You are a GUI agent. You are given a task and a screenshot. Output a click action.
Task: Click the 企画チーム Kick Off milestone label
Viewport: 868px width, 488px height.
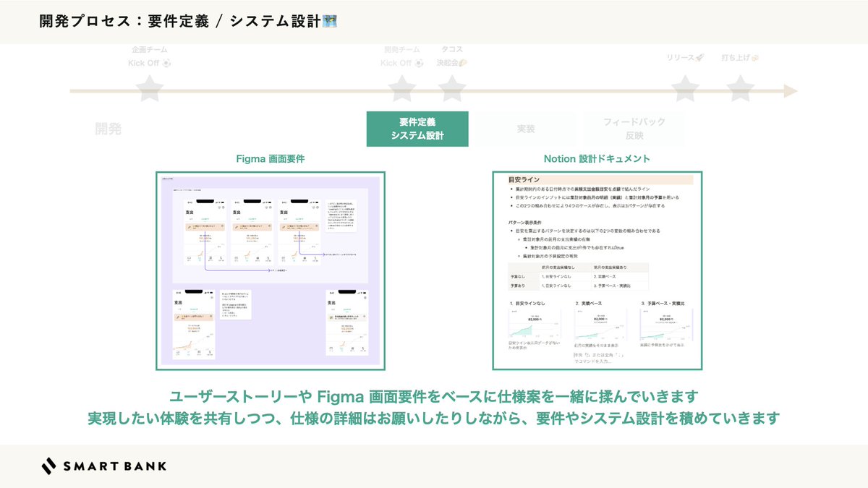(x=150, y=56)
